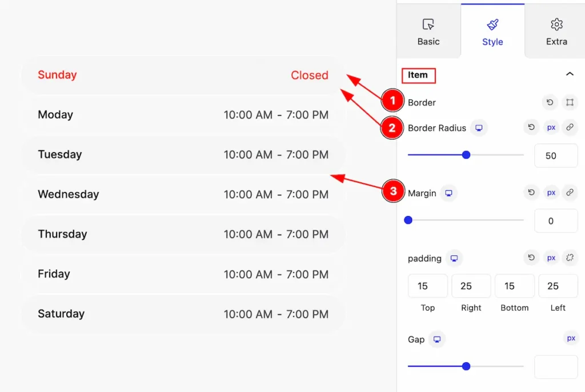Open px unit dropdown for Margin
585x392 pixels.
pyautogui.click(x=551, y=193)
